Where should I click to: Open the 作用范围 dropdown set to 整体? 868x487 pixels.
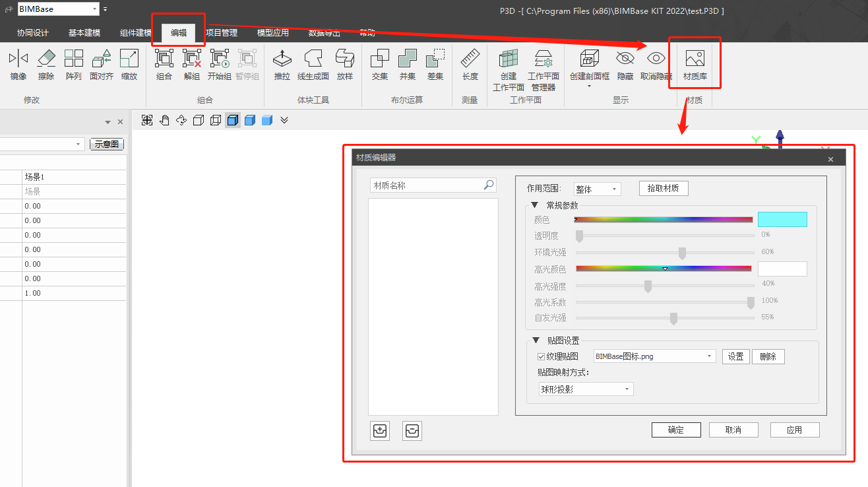pos(597,189)
